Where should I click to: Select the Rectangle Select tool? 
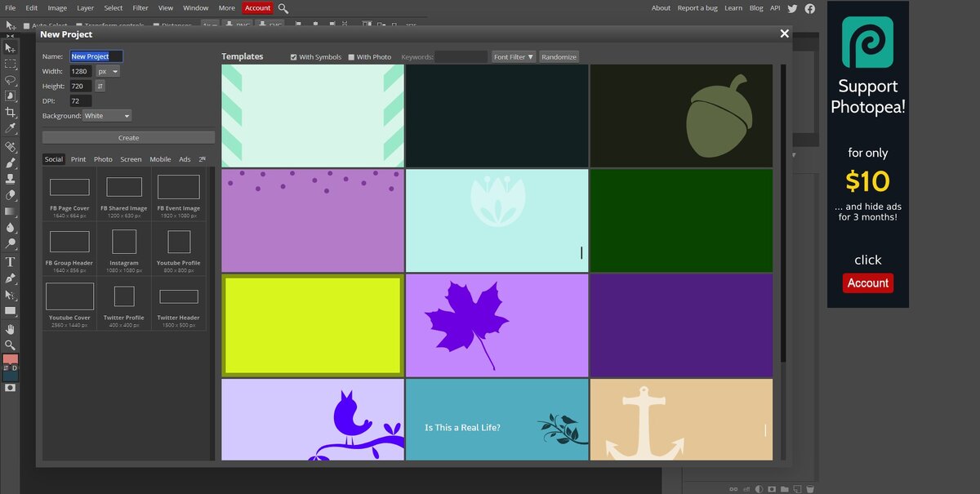point(11,64)
